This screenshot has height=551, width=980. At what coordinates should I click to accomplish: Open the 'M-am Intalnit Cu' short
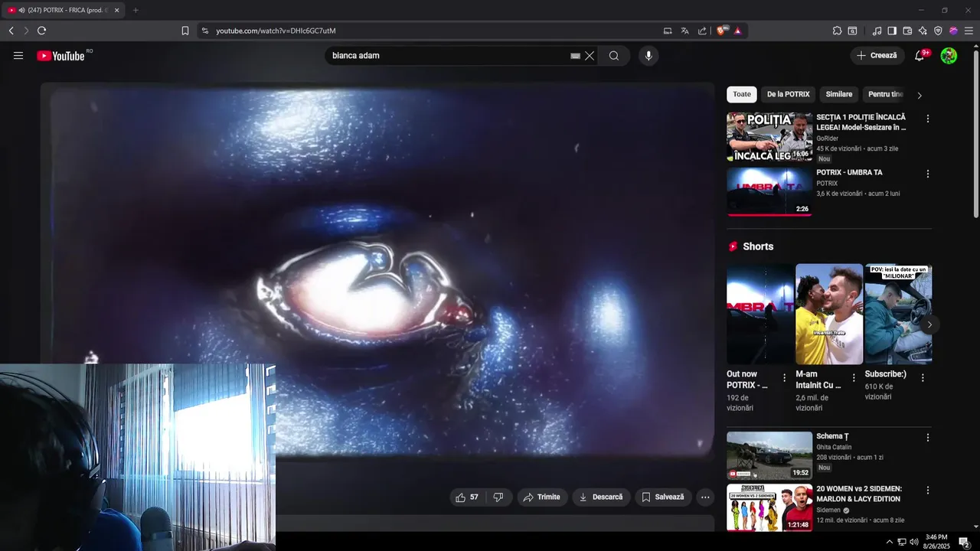829,314
